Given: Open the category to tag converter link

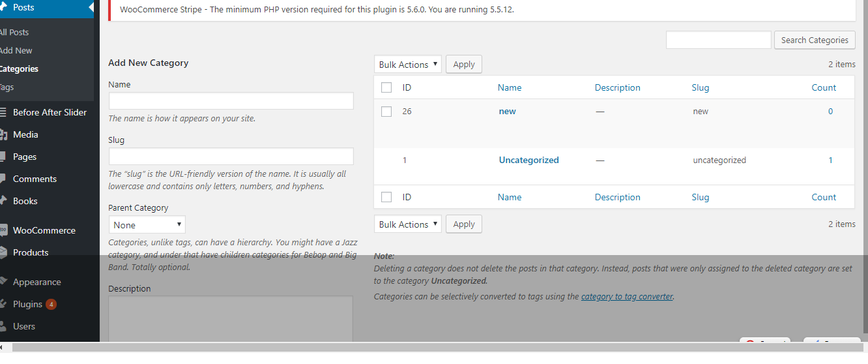Looking at the screenshot, I should (x=627, y=296).
